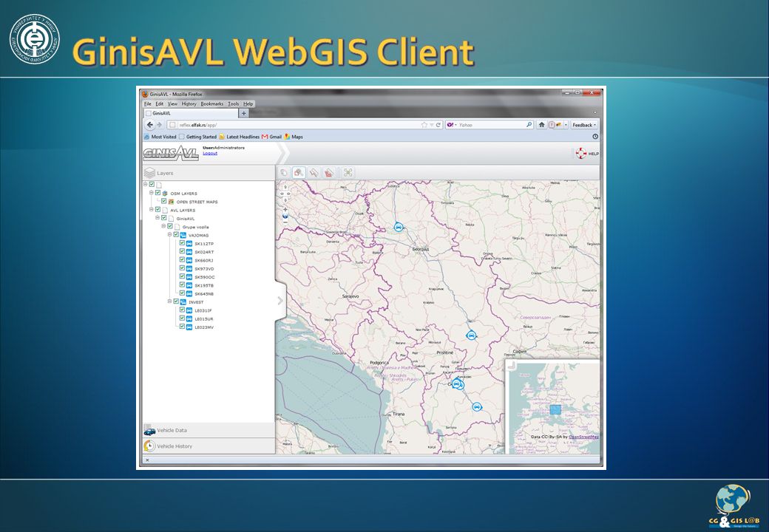
Task: Collapse the Grupe vozila tree node
Action: [x=164, y=226]
